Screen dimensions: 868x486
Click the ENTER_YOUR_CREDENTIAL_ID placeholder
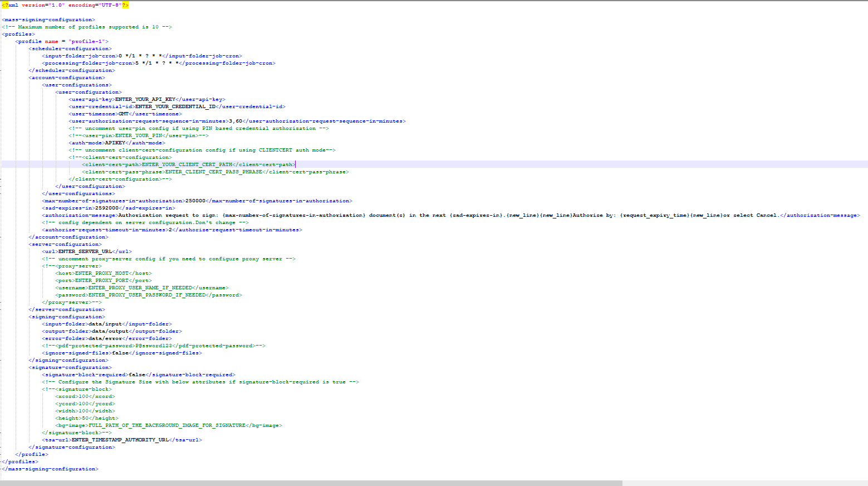pos(175,106)
